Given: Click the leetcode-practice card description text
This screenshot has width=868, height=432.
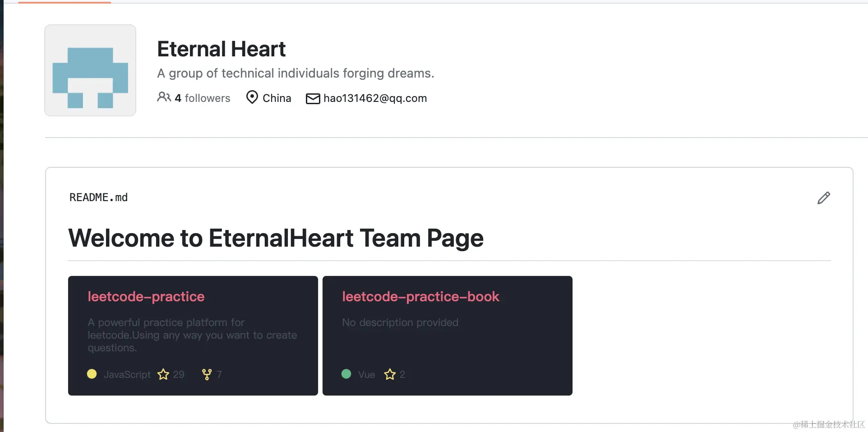Looking at the screenshot, I should [192, 335].
